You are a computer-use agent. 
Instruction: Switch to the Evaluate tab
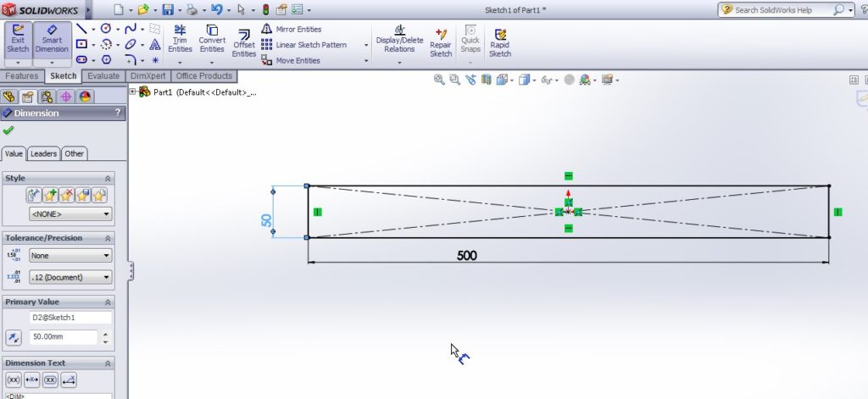(103, 75)
